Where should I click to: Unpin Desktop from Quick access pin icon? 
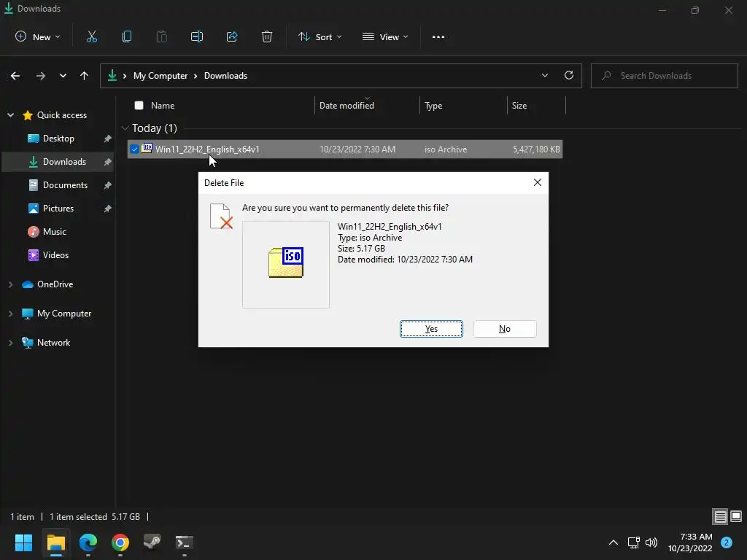coord(108,139)
